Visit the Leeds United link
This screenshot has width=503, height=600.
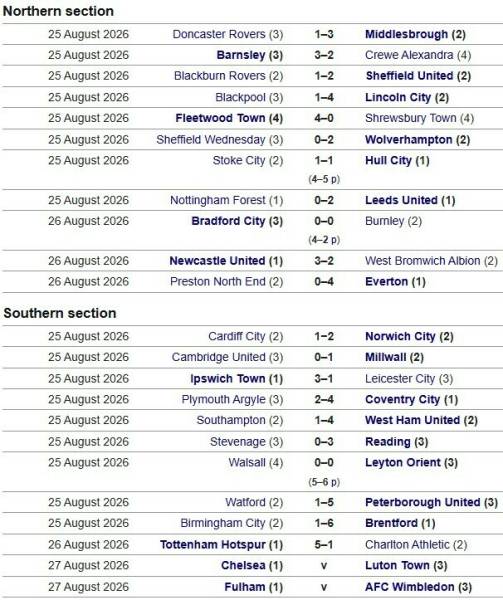[401, 200]
